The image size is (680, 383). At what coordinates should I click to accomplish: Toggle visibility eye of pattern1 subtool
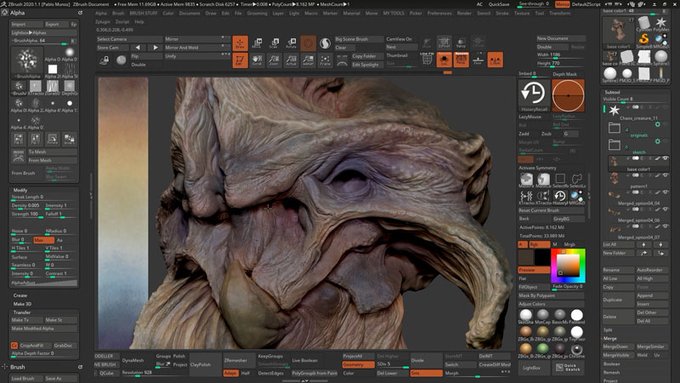[666, 176]
